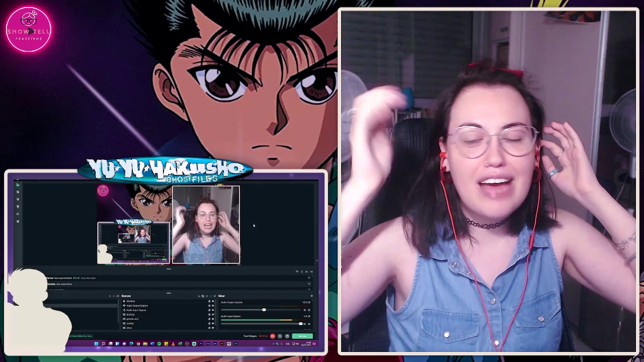Click the Audio Output Capture volume slider

click(x=264, y=310)
